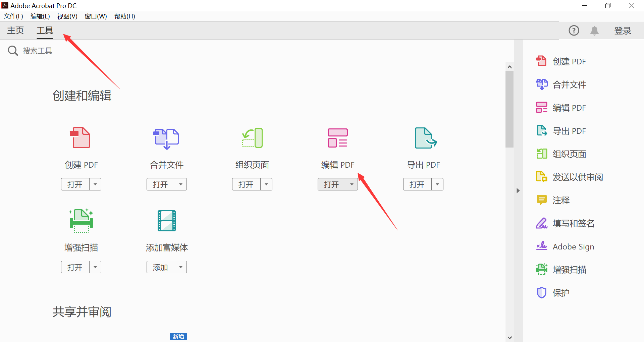Click the scroll down arrow of tools list

pos(509,338)
